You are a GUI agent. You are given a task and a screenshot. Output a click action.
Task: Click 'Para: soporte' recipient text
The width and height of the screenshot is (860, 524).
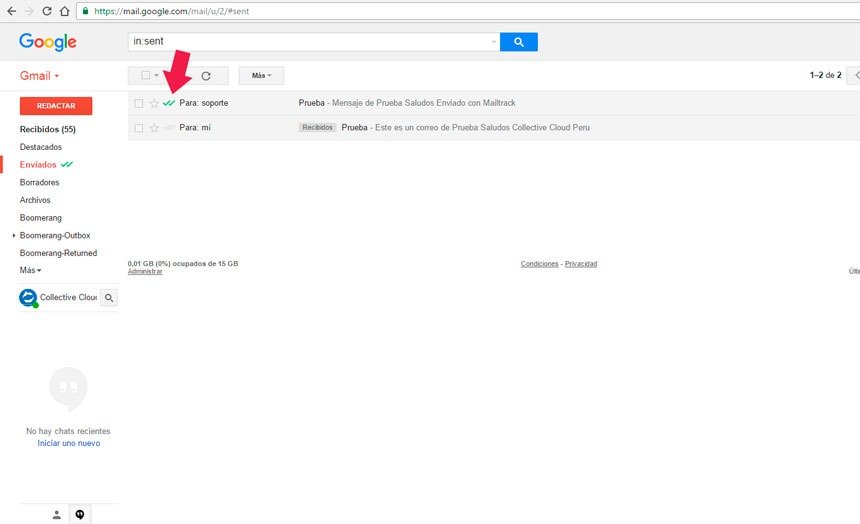tap(203, 103)
